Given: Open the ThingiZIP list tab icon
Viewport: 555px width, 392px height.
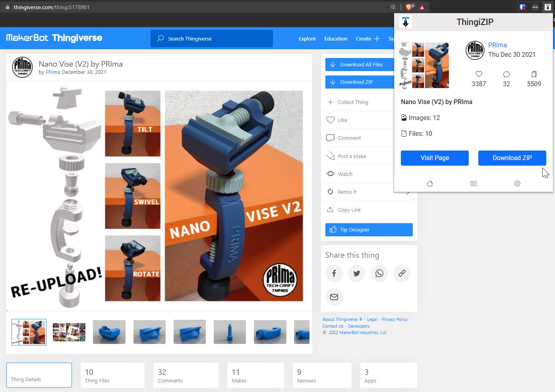Looking at the screenshot, I should (x=474, y=183).
